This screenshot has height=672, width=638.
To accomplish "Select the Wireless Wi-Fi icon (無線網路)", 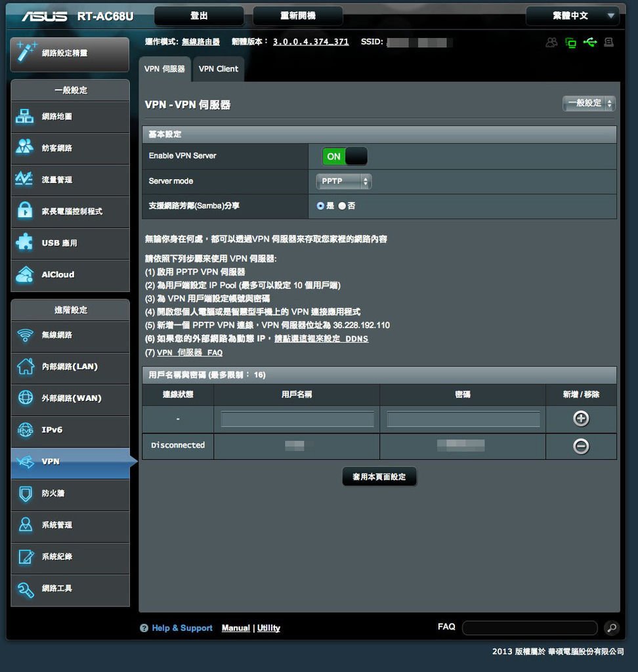I will (26, 335).
